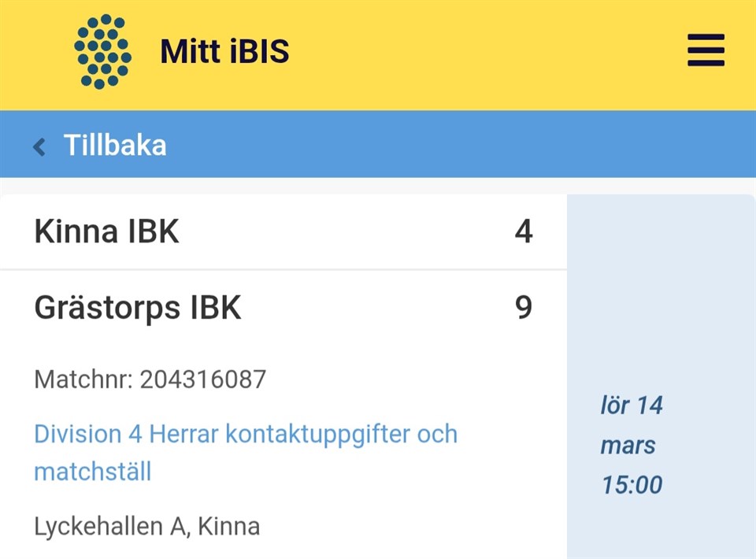The width and height of the screenshot is (756, 559).
Task: Select the venue Lyckehallen A, Kinna
Action: [146, 525]
